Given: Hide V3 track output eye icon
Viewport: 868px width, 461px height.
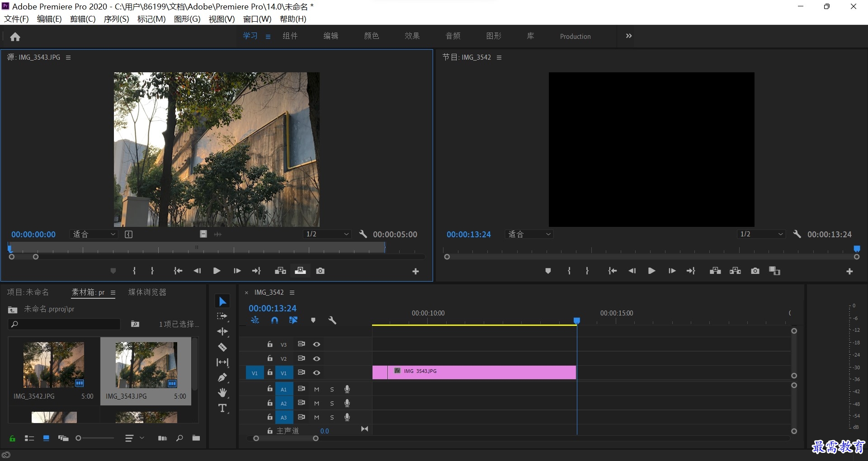Looking at the screenshot, I should pos(317,344).
